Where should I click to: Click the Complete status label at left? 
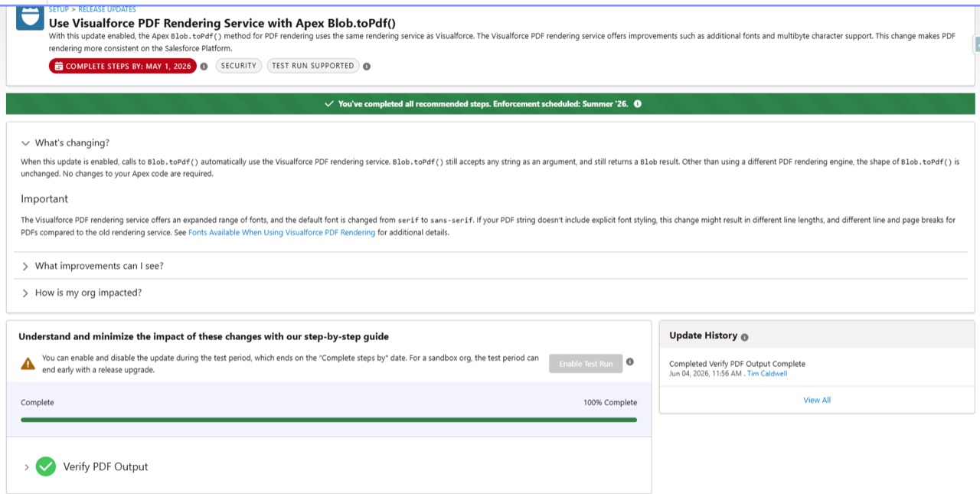tap(38, 402)
